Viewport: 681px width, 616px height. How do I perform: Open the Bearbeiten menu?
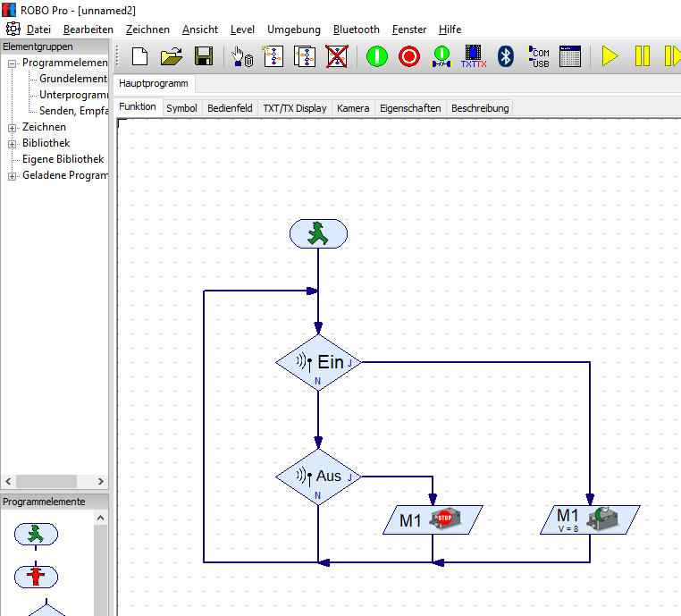click(88, 30)
